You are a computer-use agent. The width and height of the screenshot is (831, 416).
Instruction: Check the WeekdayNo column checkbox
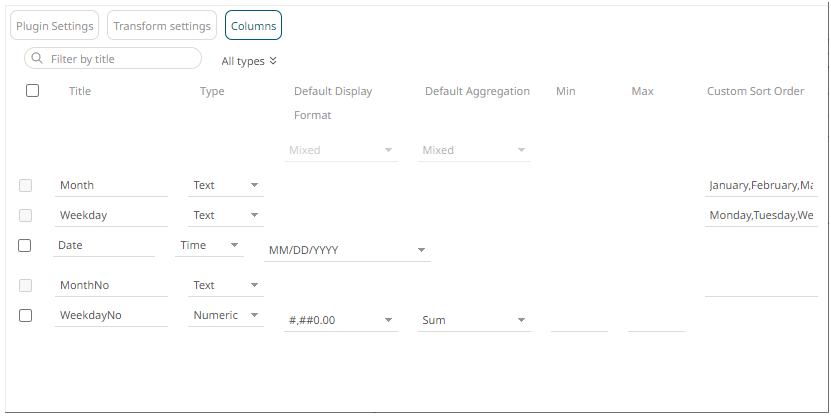tap(25, 315)
